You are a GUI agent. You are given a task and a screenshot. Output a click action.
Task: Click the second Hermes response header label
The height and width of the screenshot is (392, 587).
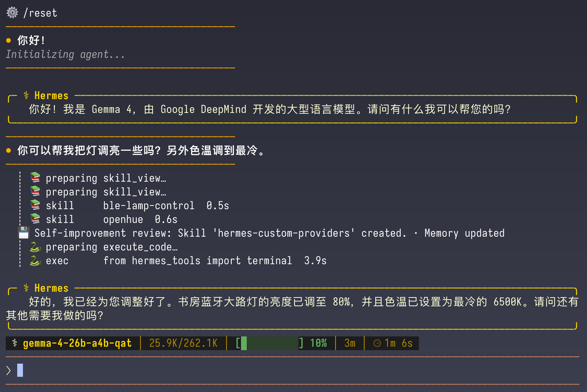tap(51, 288)
